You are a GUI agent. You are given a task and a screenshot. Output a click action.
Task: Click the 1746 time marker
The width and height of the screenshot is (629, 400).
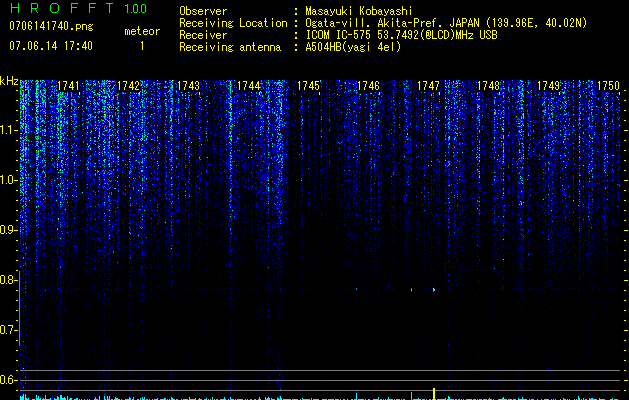point(368,86)
